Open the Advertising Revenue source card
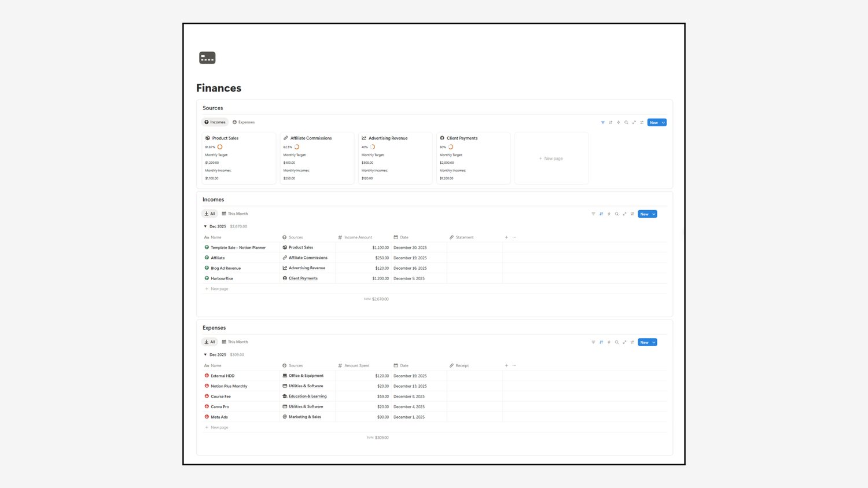Screen dimensions: 868x488 (x=395, y=158)
